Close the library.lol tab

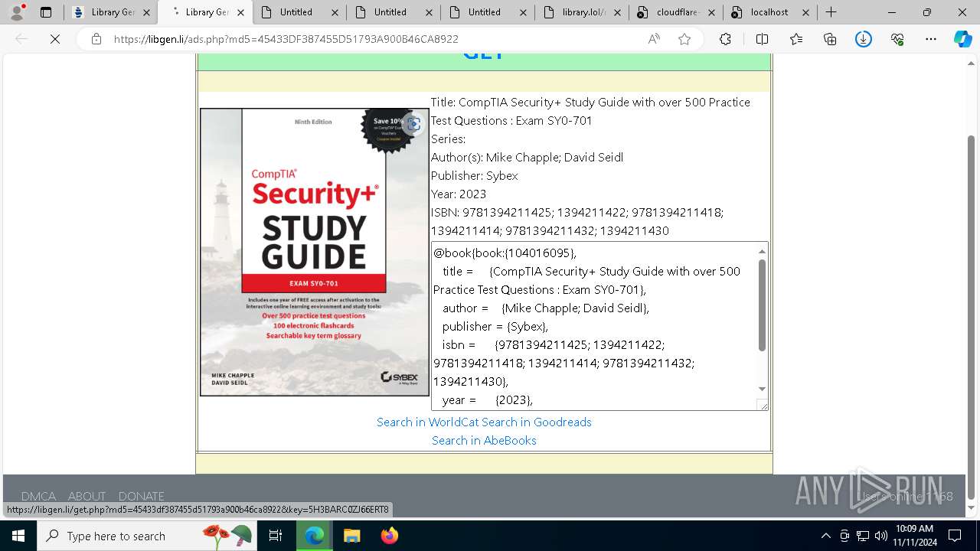[616, 12]
